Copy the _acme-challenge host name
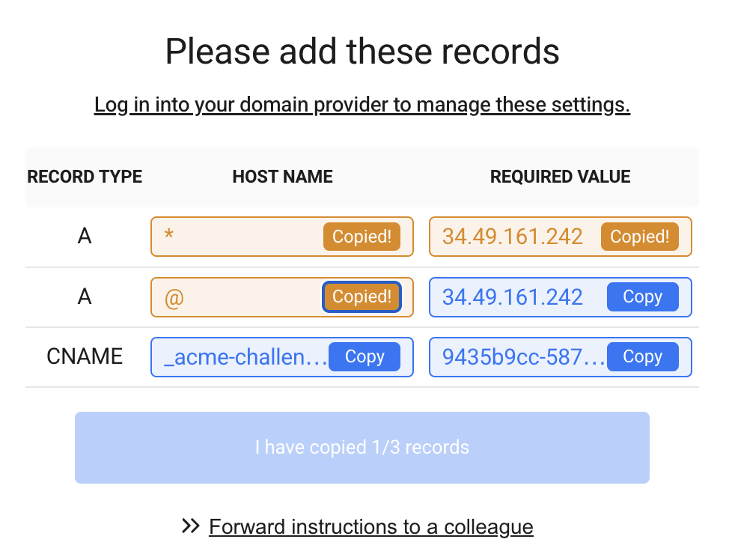This screenshot has height=560, width=729. (364, 357)
